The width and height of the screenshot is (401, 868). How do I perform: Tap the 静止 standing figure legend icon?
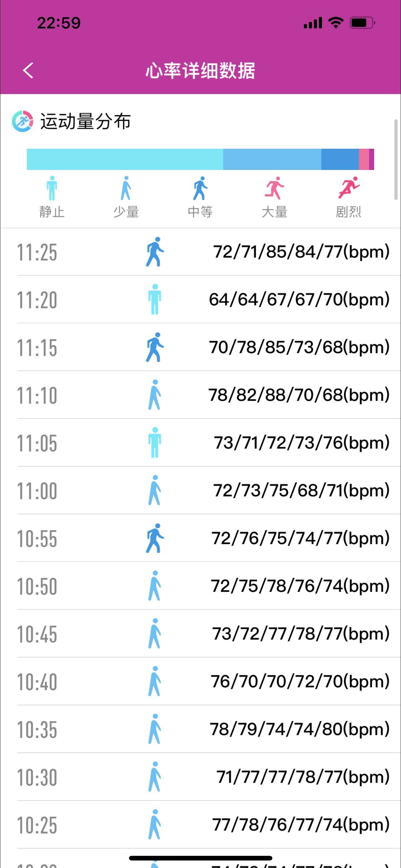pos(52,188)
